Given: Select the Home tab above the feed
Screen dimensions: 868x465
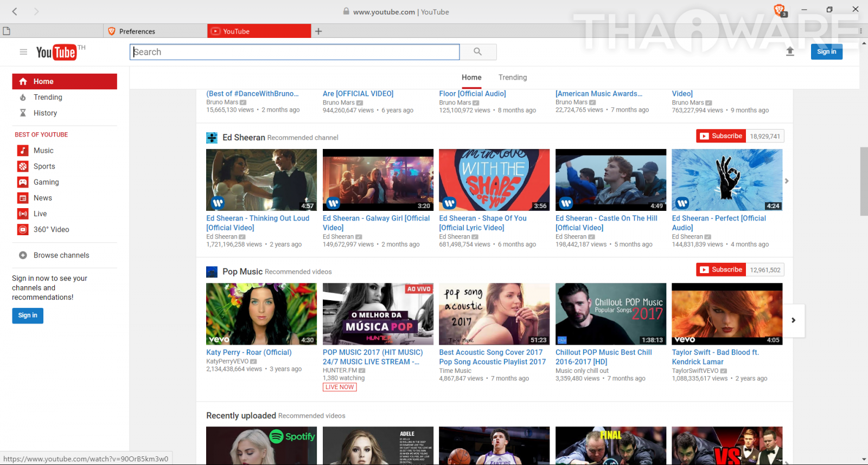Looking at the screenshot, I should point(471,77).
